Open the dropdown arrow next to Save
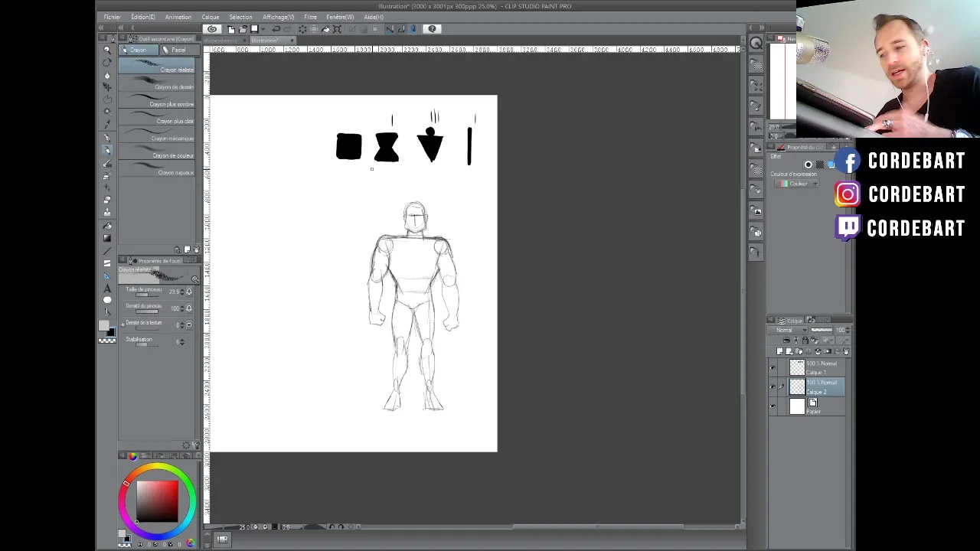Image resolution: width=980 pixels, height=551 pixels. pos(263,29)
